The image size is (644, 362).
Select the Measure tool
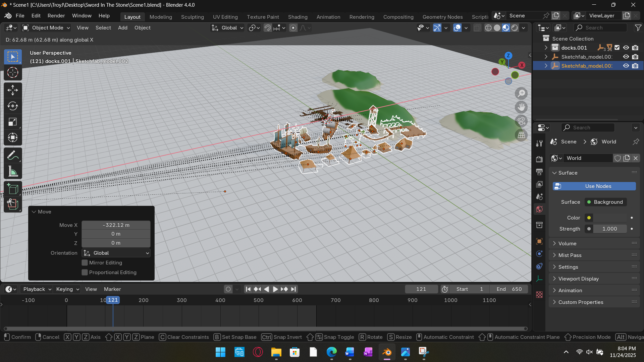(x=13, y=172)
